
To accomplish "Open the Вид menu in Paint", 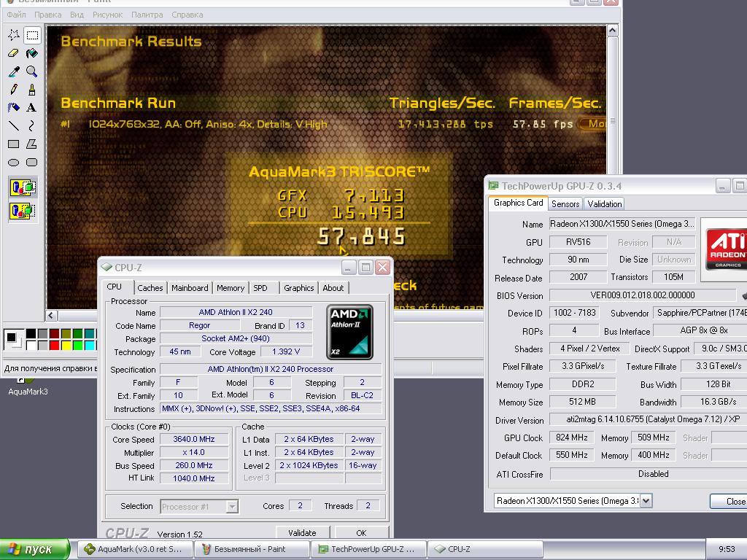I will tap(77, 15).
